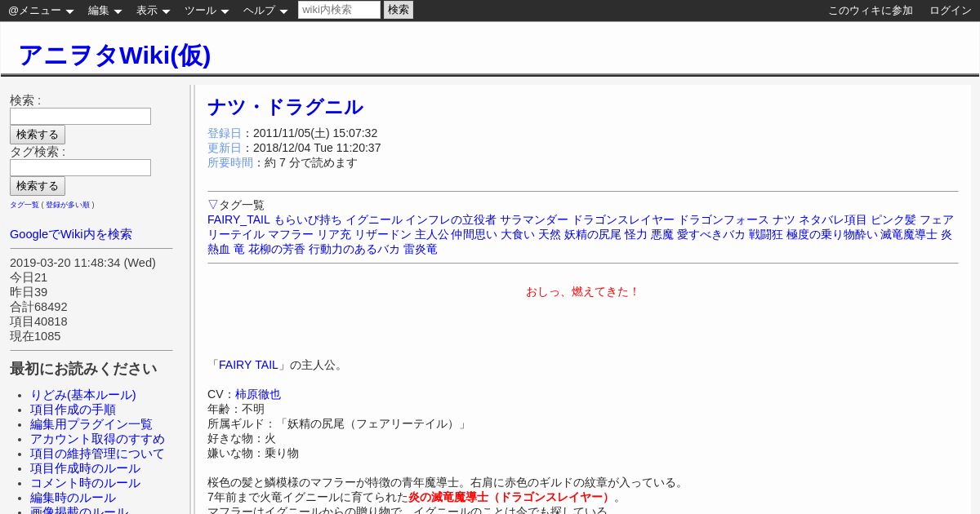This screenshot has width=980, height=514.
Task: Open 項目の維持管理について link
Action: coord(97,454)
